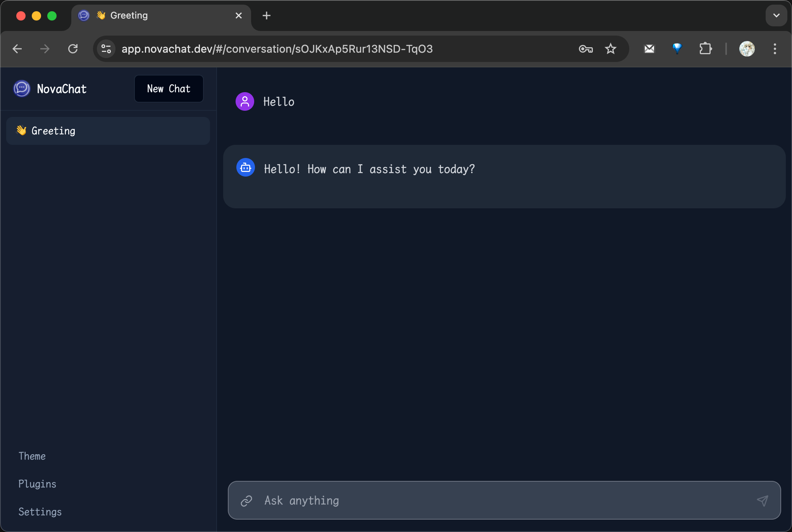Open Theme options in the sidebar
The width and height of the screenshot is (792, 532).
32,456
